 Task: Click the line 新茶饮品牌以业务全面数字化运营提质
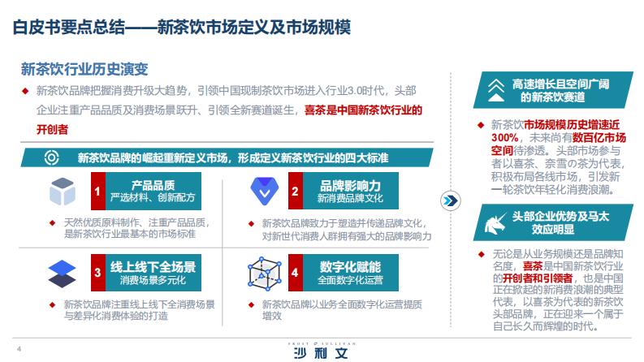(x=342, y=304)
